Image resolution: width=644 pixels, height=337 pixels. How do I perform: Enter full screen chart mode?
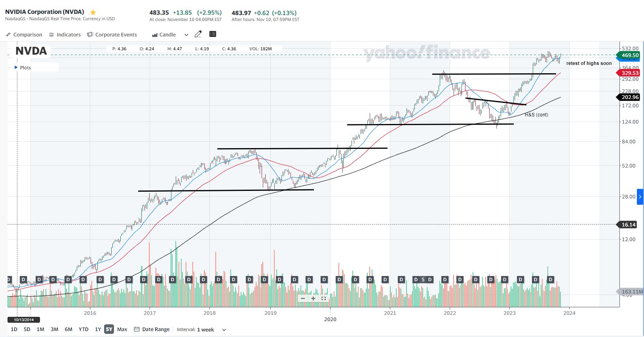[x=323, y=299]
